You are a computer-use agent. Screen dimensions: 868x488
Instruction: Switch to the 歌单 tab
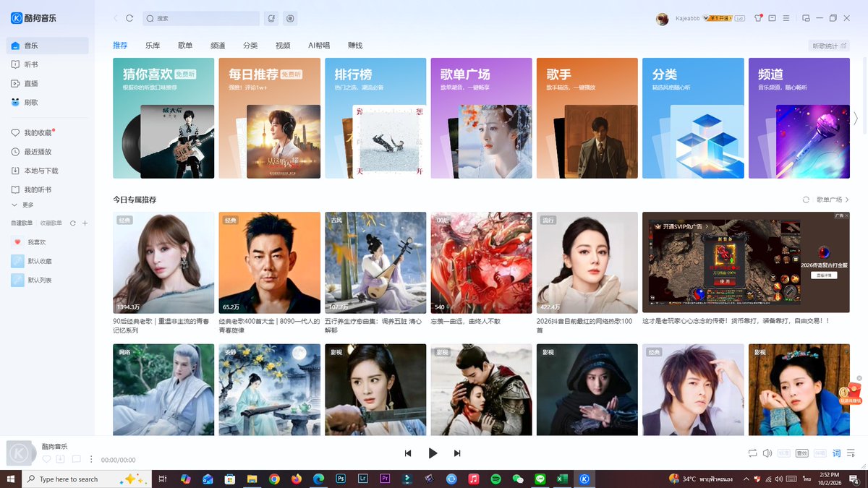[185, 46]
